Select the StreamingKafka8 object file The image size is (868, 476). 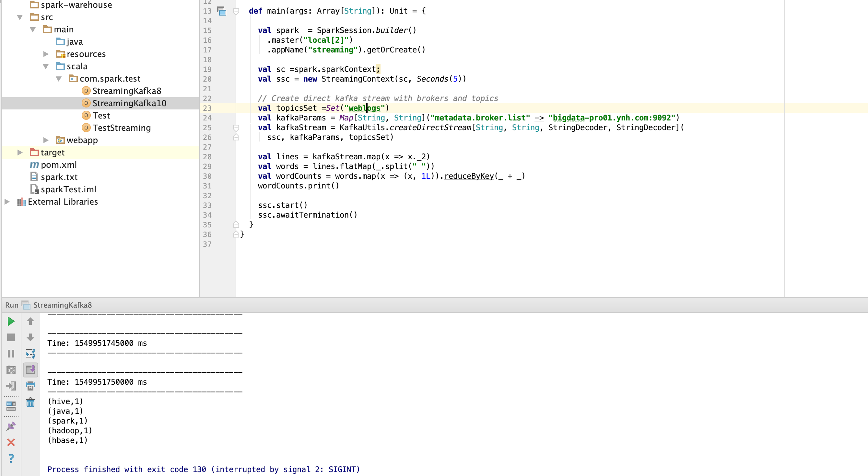coord(121,91)
